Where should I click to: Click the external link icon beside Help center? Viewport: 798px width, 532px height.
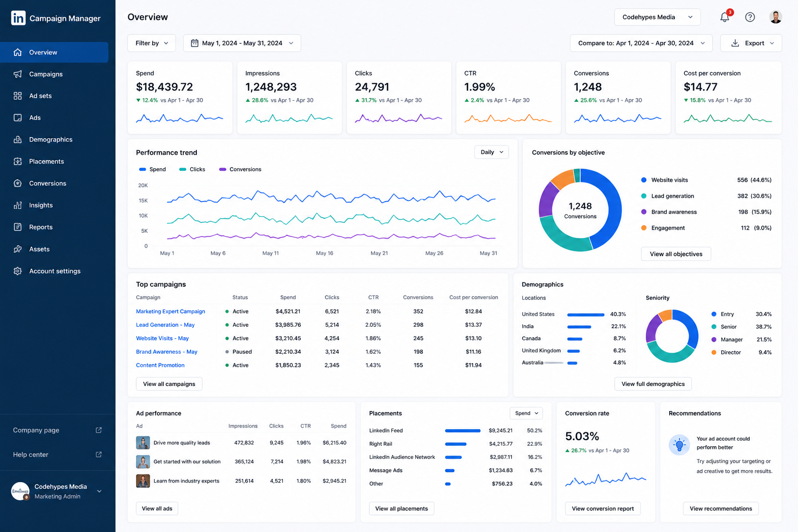99,455
